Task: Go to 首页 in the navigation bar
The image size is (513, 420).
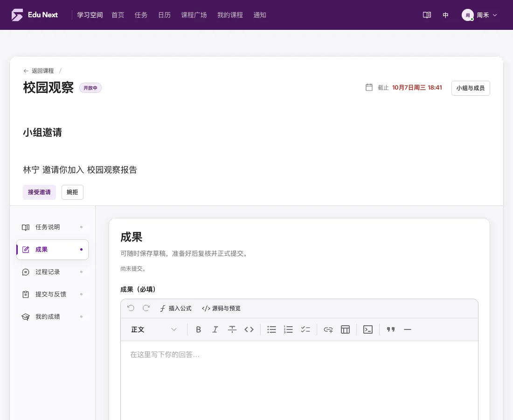Action: 118,15
